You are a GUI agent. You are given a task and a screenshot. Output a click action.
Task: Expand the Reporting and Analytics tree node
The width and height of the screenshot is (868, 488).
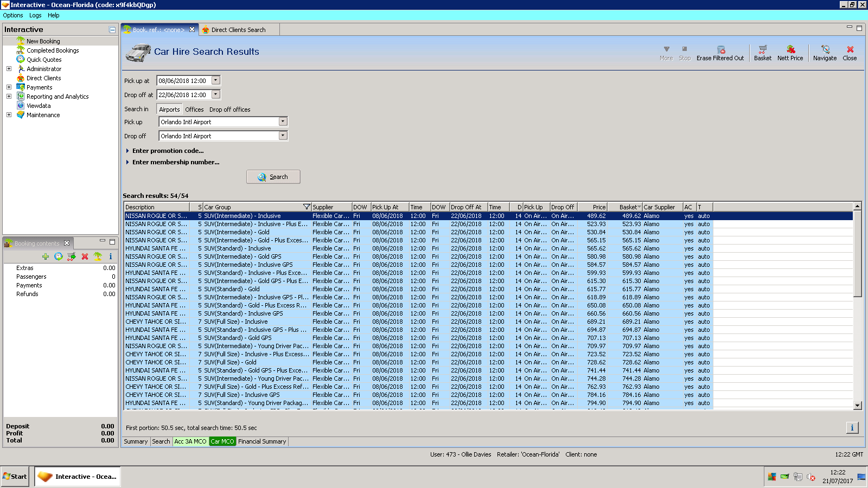point(9,97)
